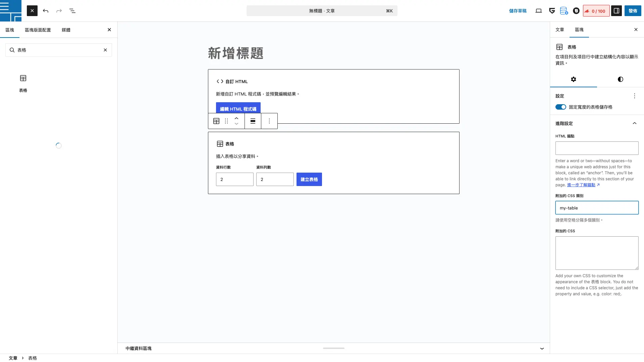Switch to the 區塊 tab in the settings sidebar

pyautogui.click(x=579, y=30)
